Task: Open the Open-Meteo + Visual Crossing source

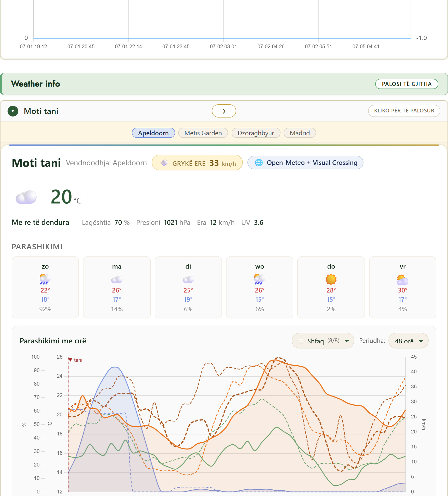Action: click(305, 163)
